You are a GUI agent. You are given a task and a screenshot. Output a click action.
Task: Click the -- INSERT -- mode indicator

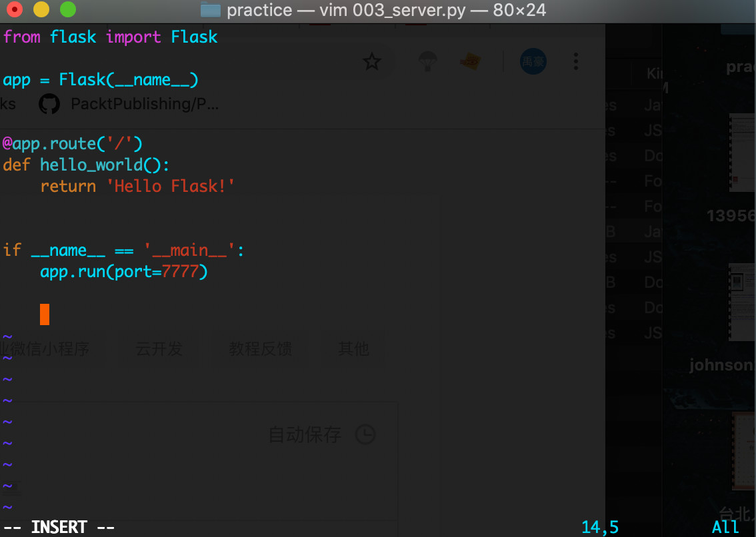tap(59, 527)
